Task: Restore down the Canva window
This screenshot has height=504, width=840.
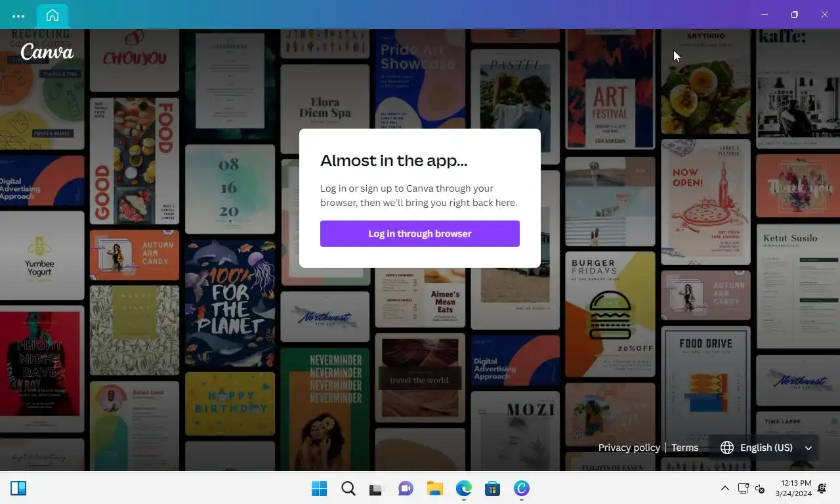Action: click(x=794, y=14)
